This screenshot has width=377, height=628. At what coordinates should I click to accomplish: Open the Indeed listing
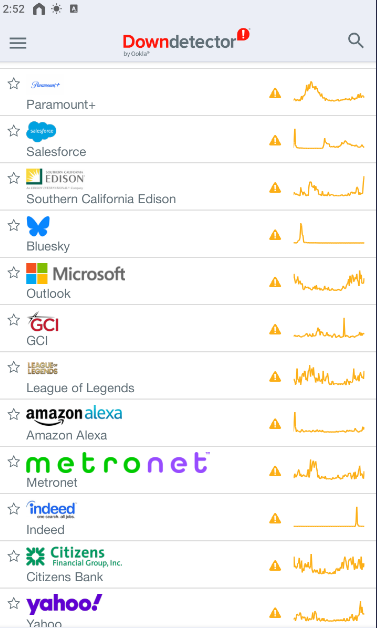[x=188, y=517]
